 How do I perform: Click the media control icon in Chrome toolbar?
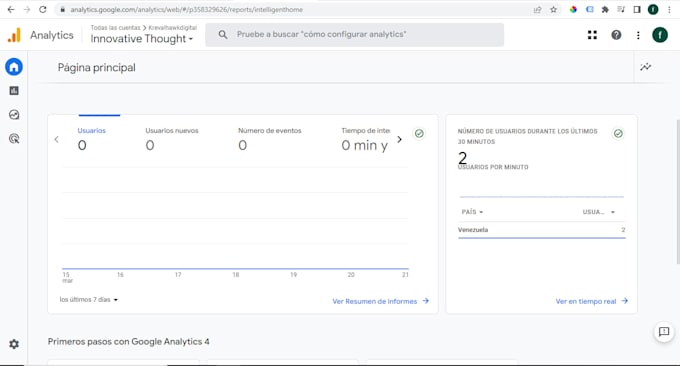[621, 10]
